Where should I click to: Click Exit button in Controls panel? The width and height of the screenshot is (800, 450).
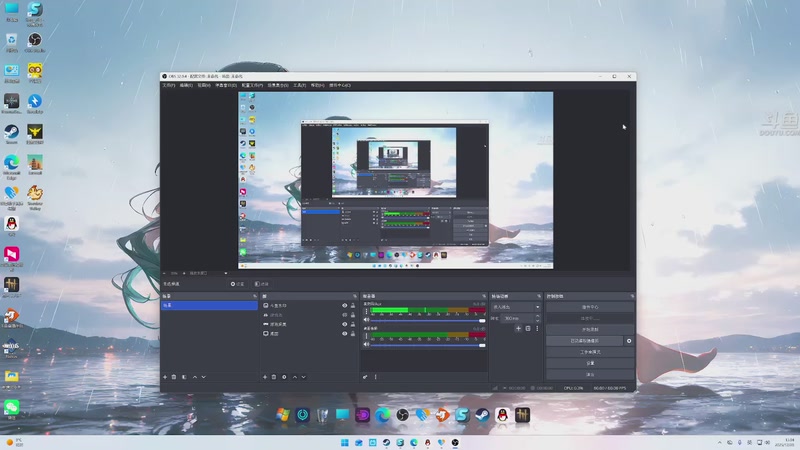click(590, 374)
